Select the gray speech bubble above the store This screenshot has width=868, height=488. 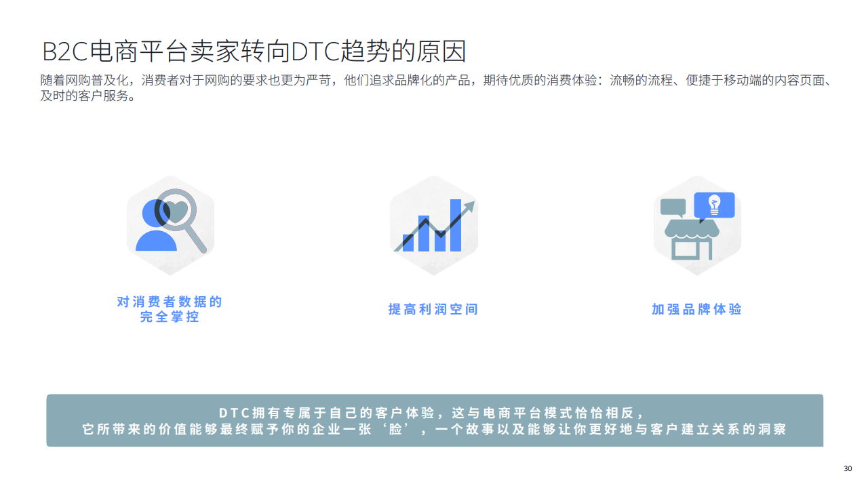673,207
